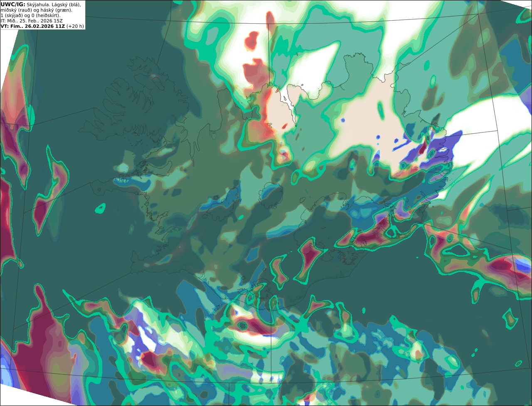The image size is (532, 406).
Task: Click the "Lágský (blá)," legend text
Action: click(x=66, y=5)
